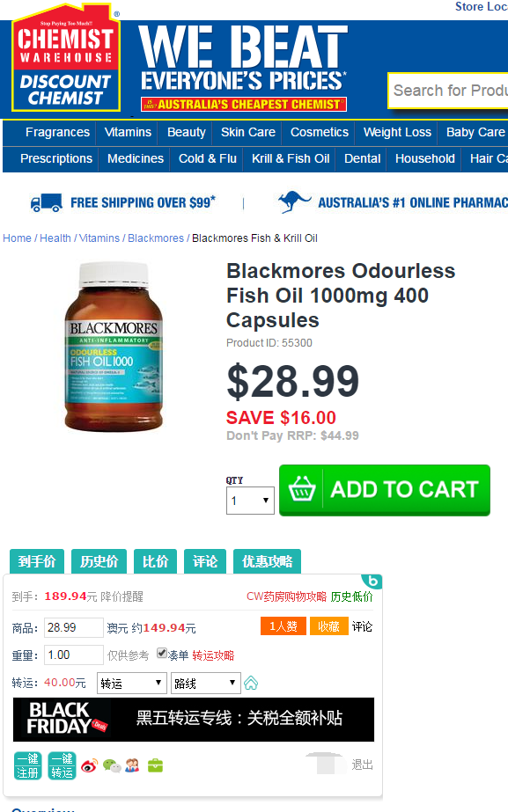This screenshot has width=508, height=812.
Task: Click the two-people friends icon
Action: coord(133,765)
